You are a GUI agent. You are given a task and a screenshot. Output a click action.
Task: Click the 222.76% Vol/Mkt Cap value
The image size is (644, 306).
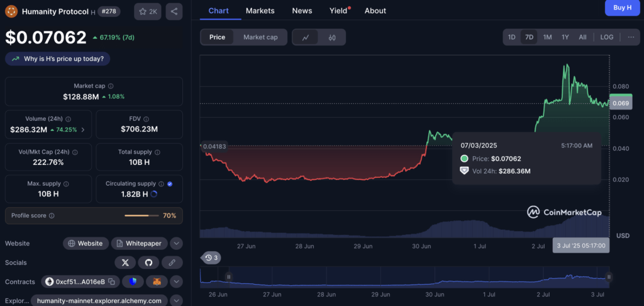click(48, 162)
